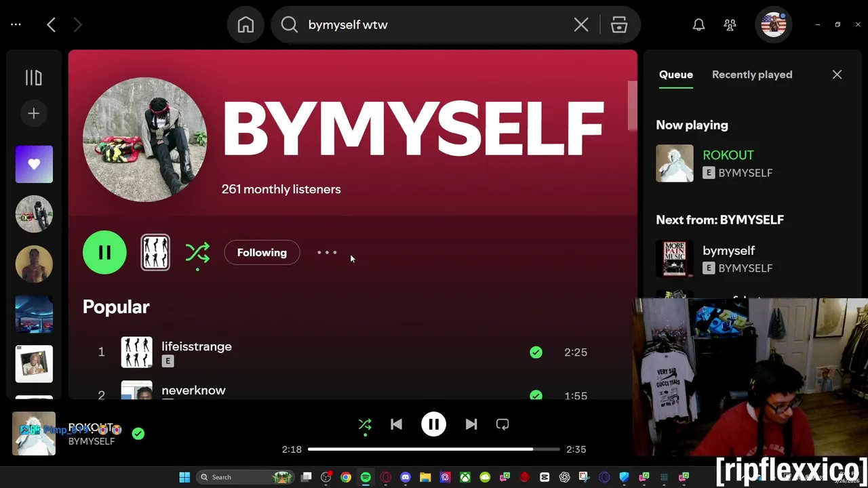Click 261 monthly listeners text
This screenshot has width=868, height=488.
[x=281, y=189]
